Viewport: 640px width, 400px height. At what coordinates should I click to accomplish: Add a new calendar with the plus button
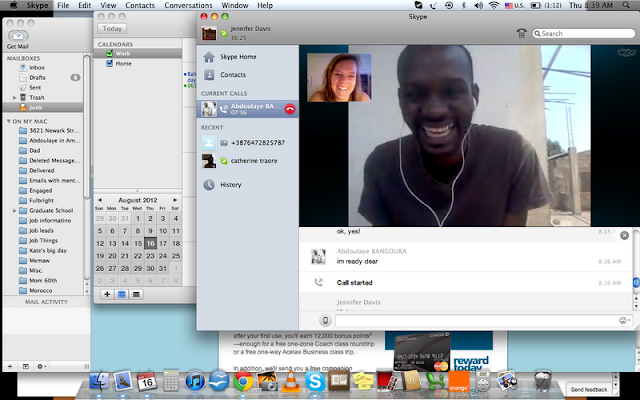pyautogui.click(x=107, y=294)
